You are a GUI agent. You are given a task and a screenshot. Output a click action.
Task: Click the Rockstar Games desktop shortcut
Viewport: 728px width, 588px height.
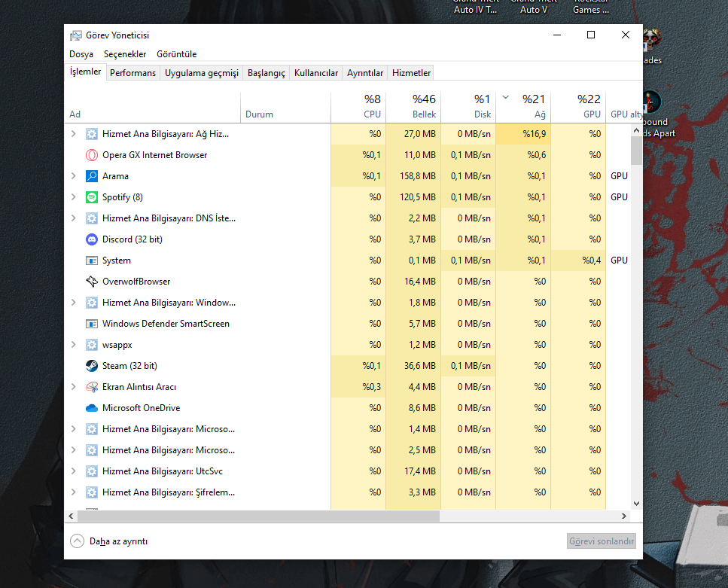tap(590, 7)
